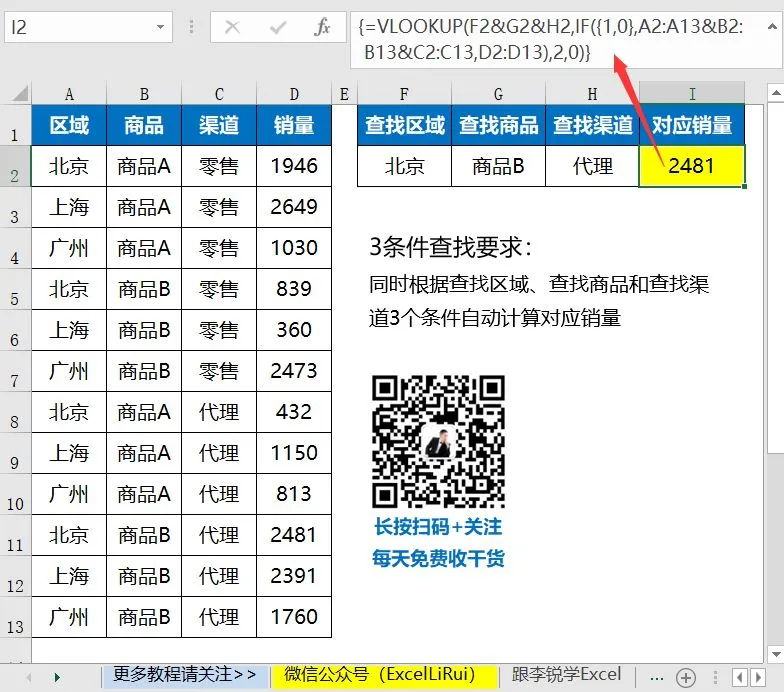Click the 区域 header cell
The height and width of the screenshot is (692, 784).
click(69, 125)
